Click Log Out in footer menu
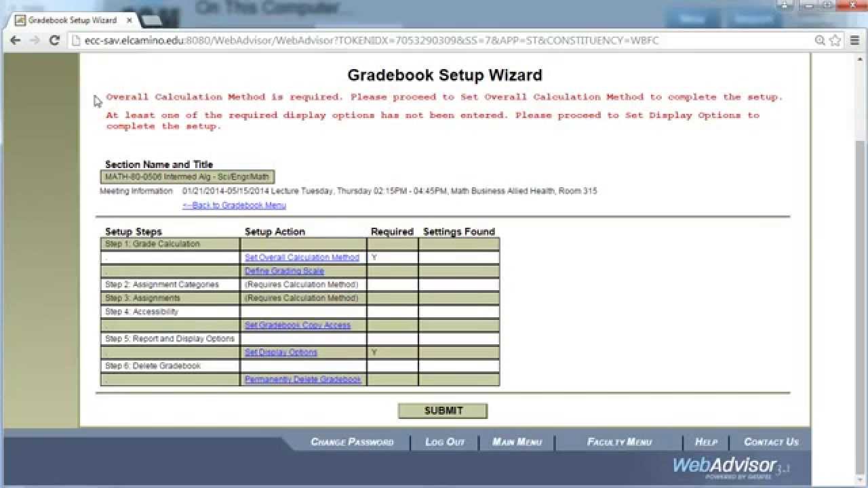 [x=445, y=442]
